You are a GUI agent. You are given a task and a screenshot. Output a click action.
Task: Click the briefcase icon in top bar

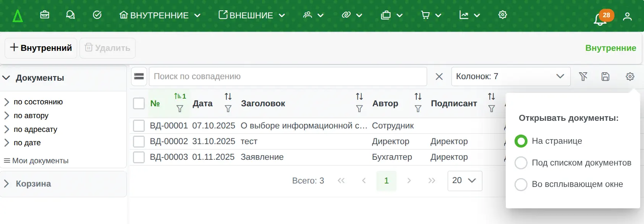(45, 15)
